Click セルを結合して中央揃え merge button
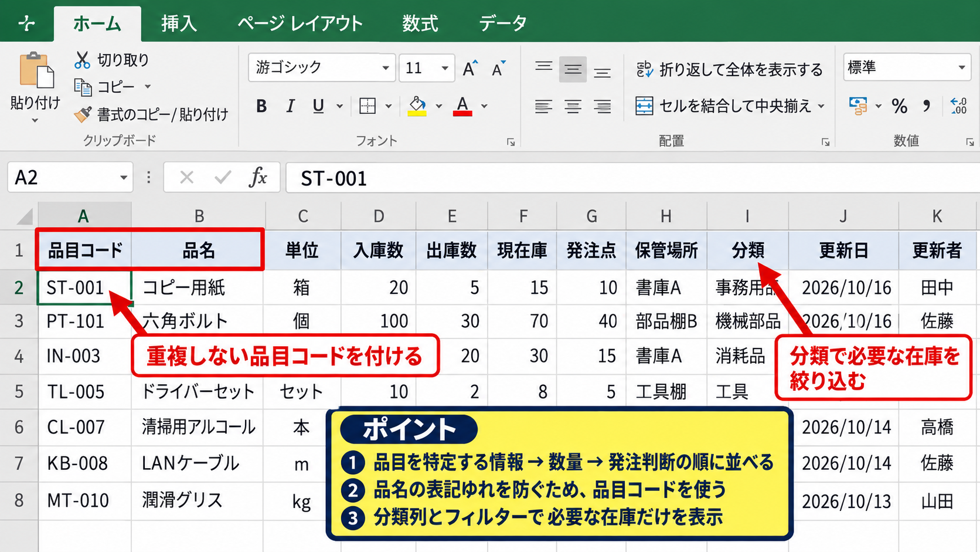Viewport: 980px width, 552px height. coord(724,106)
